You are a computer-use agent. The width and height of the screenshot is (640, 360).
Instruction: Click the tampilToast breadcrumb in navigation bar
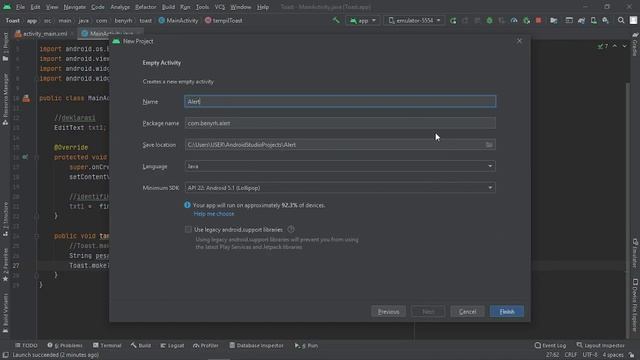(224, 20)
